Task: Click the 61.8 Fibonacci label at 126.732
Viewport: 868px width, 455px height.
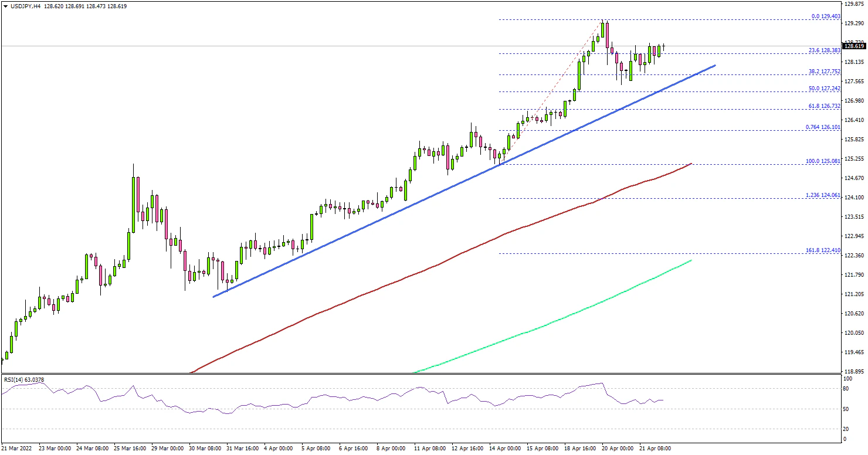Action: click(824, 106)
